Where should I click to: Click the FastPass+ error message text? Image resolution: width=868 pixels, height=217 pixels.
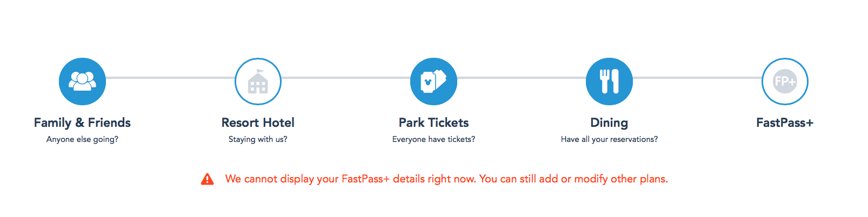(x=446, y=179)
